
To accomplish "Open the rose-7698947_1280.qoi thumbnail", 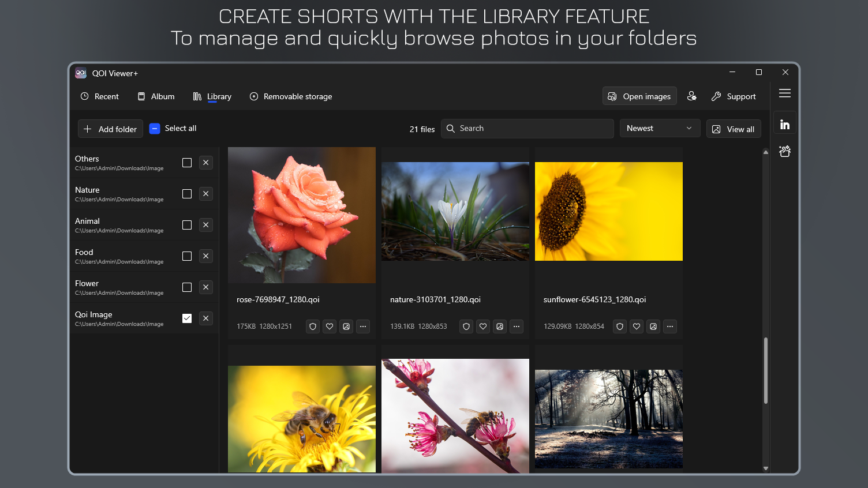I will point(302,215).
